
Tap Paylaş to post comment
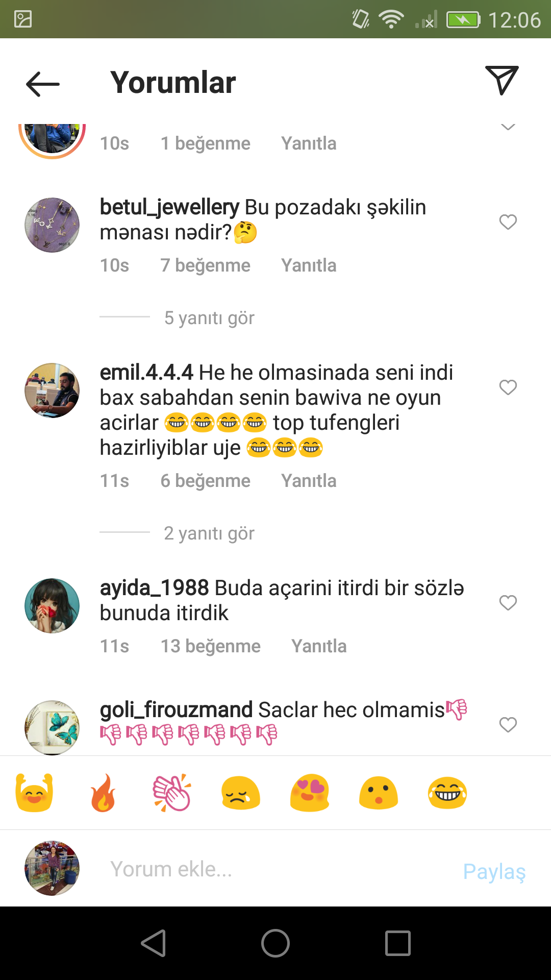click(x=494, y=871)
